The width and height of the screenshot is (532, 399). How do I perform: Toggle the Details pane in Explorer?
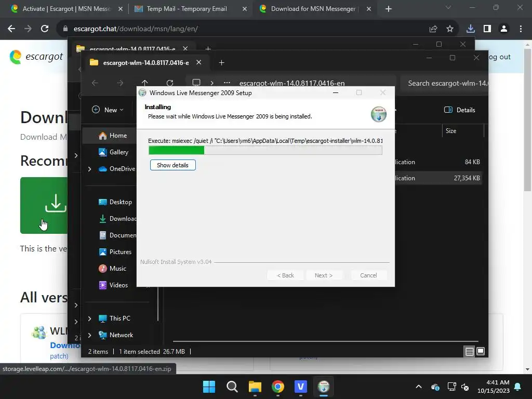[460, 110]
